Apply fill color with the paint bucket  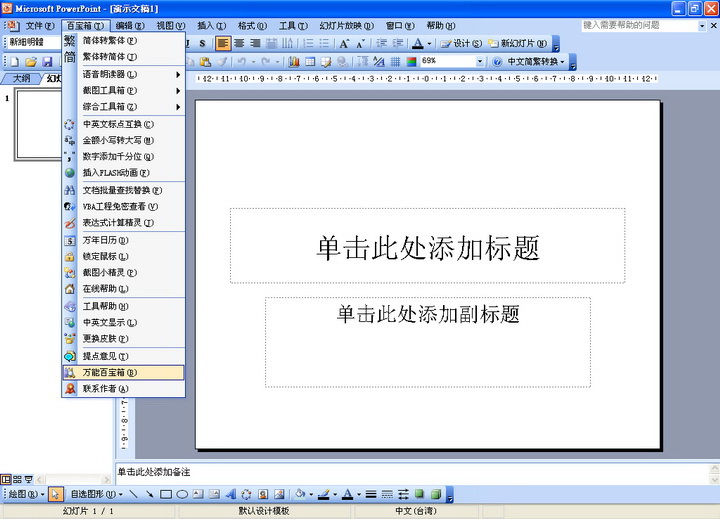click(x=300, y=494)
